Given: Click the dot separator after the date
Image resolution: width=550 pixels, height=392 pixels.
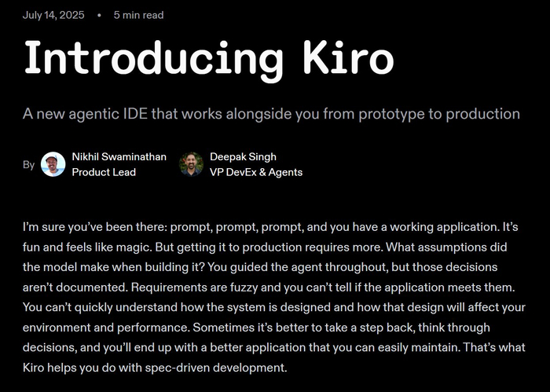Looking at the screenshot, I should [x=99, y=15].
